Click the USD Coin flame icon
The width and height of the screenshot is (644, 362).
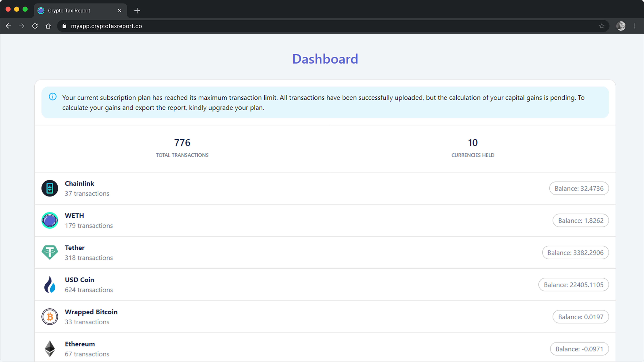50,285
